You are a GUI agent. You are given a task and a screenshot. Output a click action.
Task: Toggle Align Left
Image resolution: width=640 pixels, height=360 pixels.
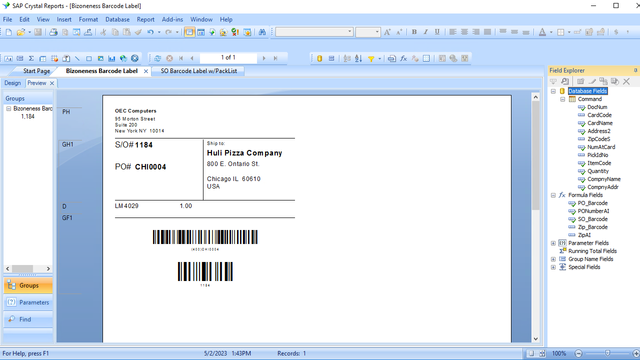pyautogui.click(x=453, y=32)
